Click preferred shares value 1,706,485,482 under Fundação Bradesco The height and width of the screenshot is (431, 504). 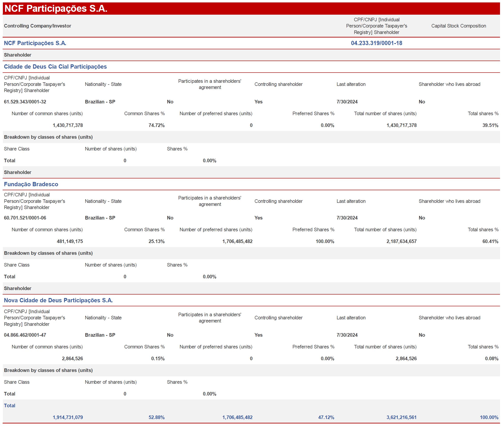(237, 241)
